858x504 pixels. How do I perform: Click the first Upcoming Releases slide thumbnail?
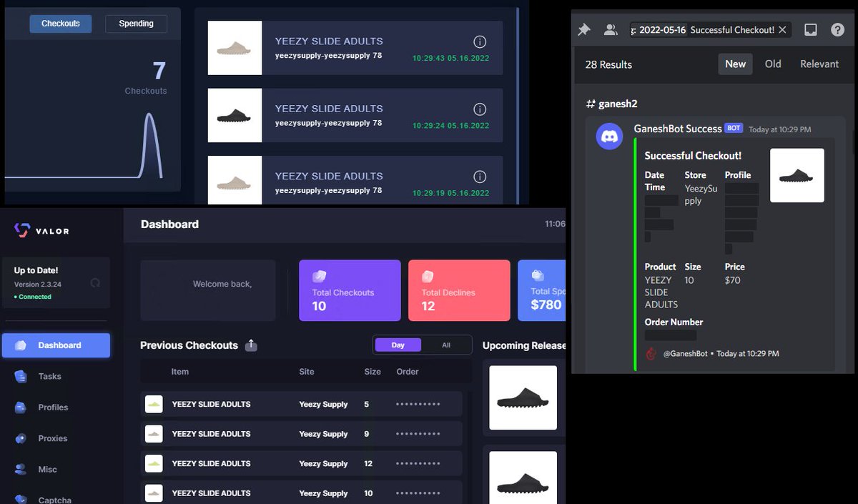pyautogui.click(x=523, y=397)
